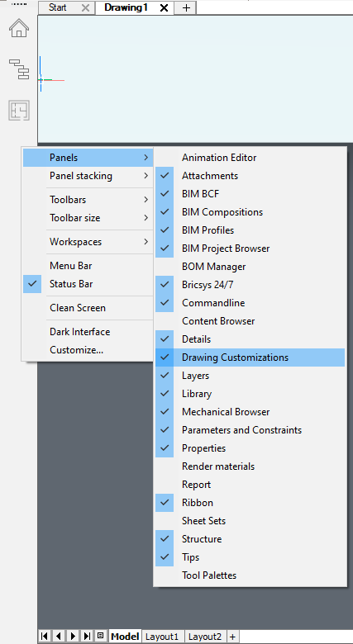
Task: Go to next layout tab arrow
Action: pos(73,637)
